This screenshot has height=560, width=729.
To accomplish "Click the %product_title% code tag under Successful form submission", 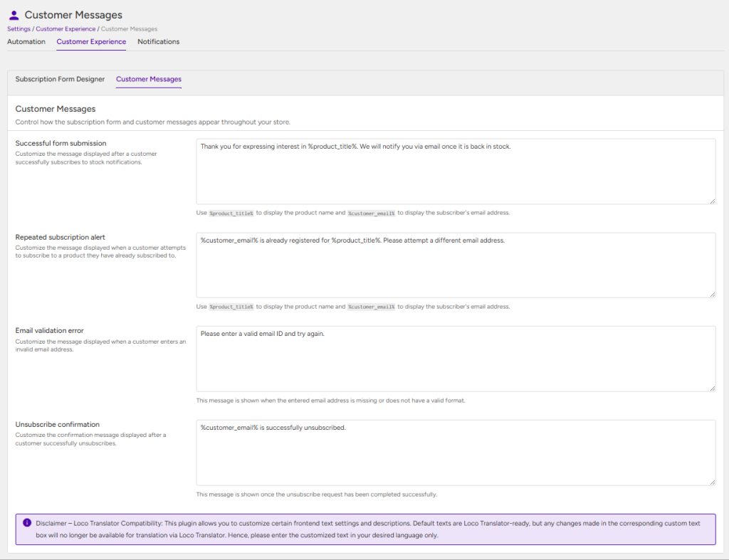I will 231,213.
